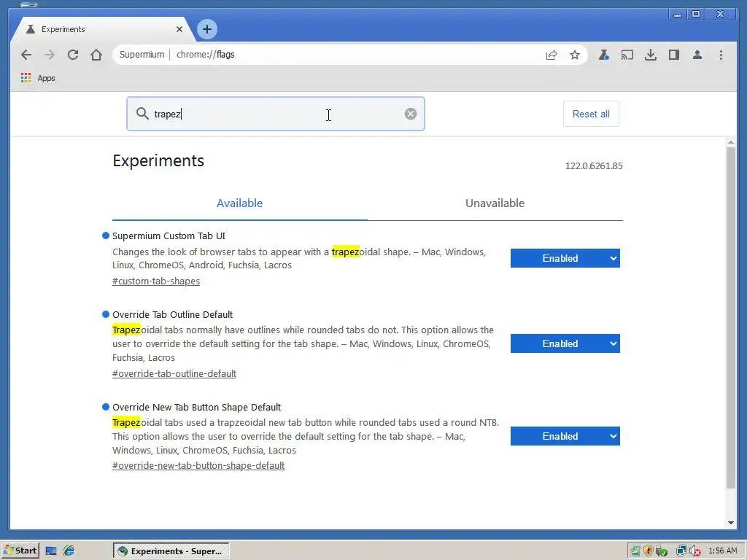Click the taskbar clock showing 1:56 AM
This screenshot has height=560, width=747.
pyautogui.click(x=723, y=551)
